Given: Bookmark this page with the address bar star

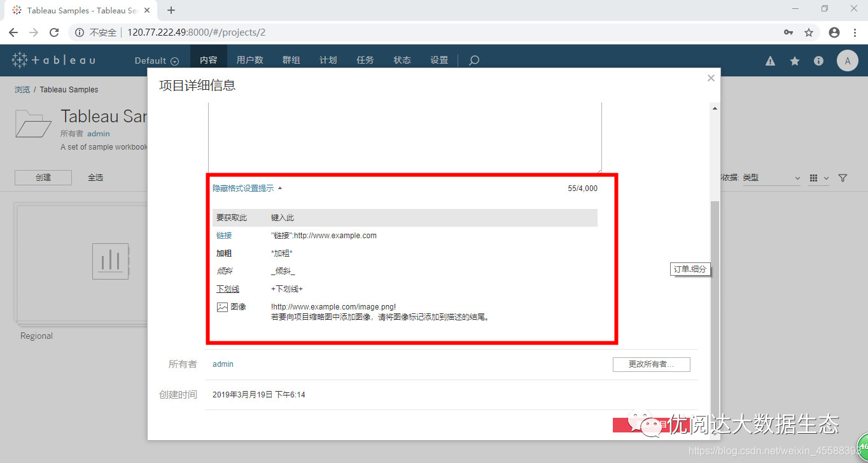Looking at the screenshot, I should point(809,32).
